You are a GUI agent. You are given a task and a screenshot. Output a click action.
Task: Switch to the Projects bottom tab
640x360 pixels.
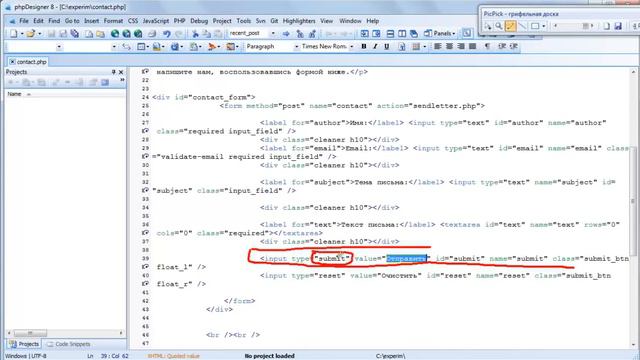pos(24,344)
